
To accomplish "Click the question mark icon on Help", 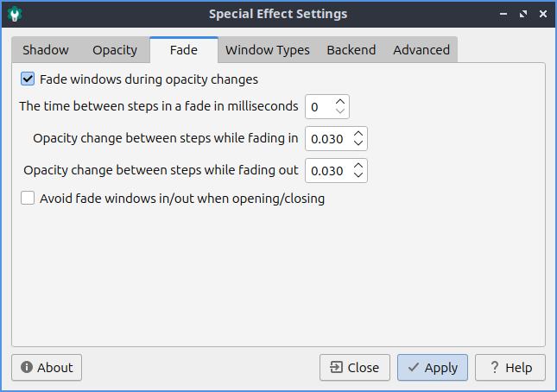I will click(x=491, y=368).
